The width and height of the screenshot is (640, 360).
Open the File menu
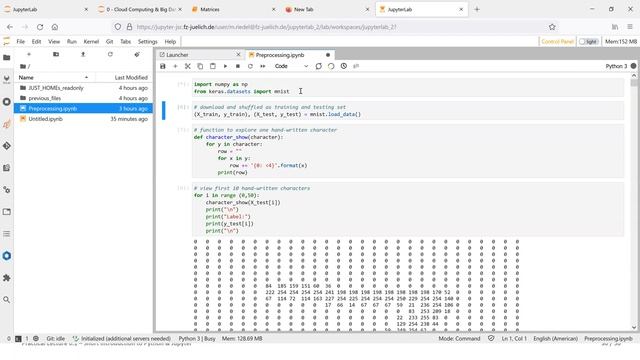pyautogui.click(x=20, y=42)
